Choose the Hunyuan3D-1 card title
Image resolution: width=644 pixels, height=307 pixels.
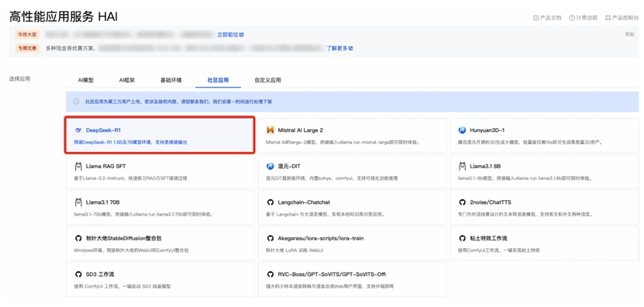click(x=487, y=130)
